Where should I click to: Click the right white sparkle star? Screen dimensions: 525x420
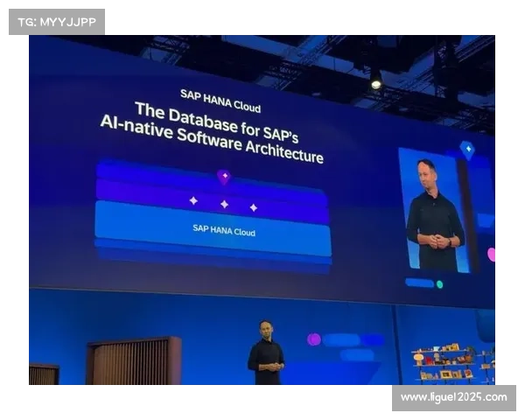254,207
